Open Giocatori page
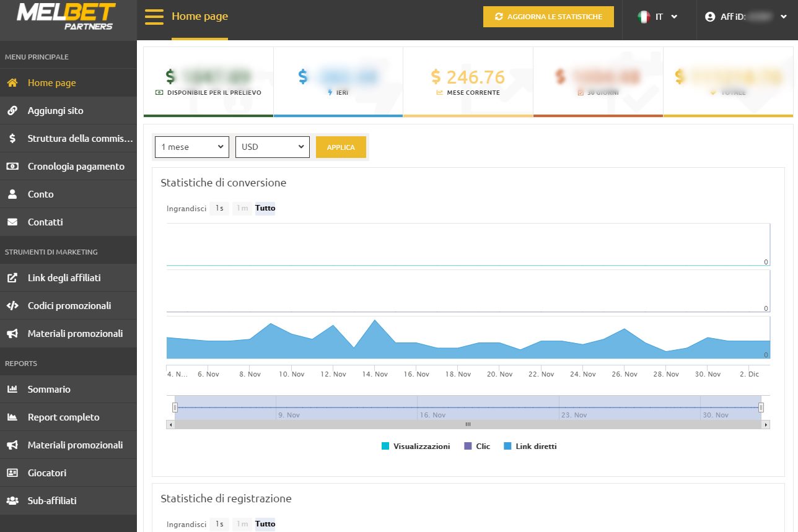The image size is (798, 532). 68,473
